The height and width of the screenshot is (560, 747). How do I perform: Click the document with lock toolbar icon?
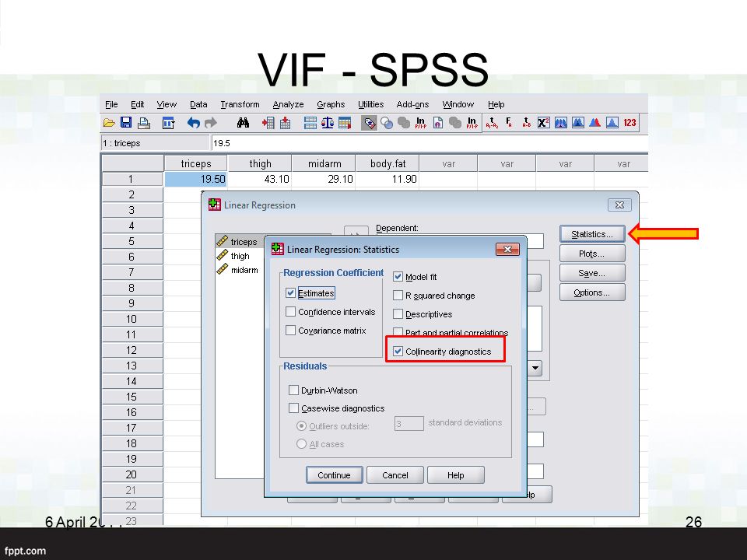tap(438, 124)
